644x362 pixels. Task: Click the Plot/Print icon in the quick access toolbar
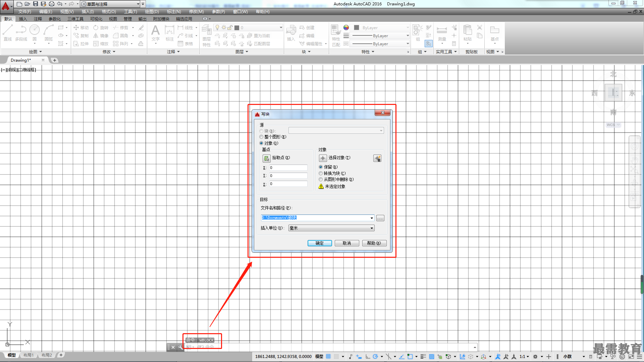(x=52, y=4)
